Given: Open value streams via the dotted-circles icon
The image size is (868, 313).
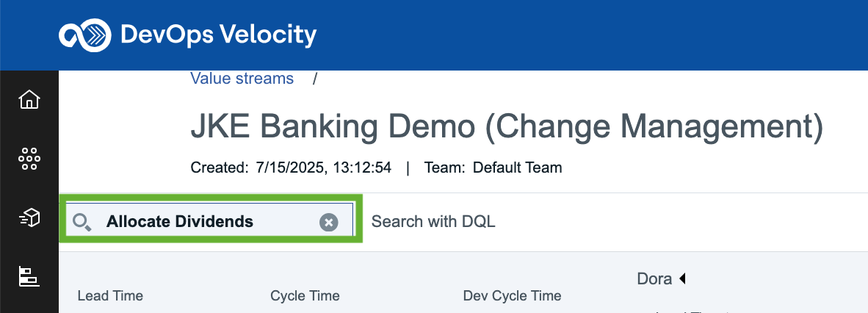Looking at the screenshot, I should [29, 159].
